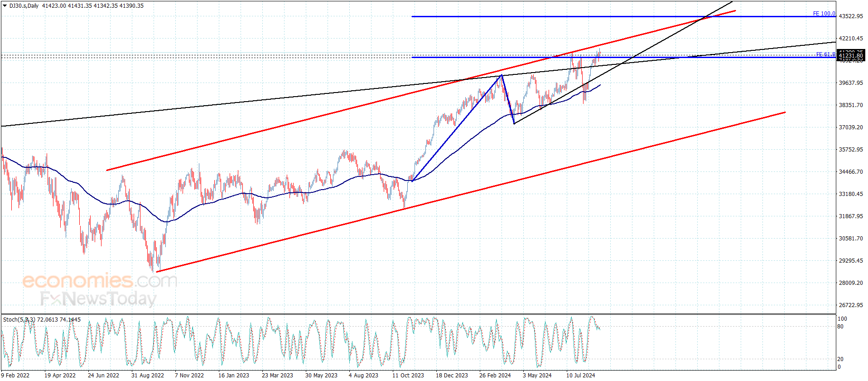The height and width of the screenshot is (381, 868).
Task: Click the current price marker 41231.80
Action: (x=851, y=56)
